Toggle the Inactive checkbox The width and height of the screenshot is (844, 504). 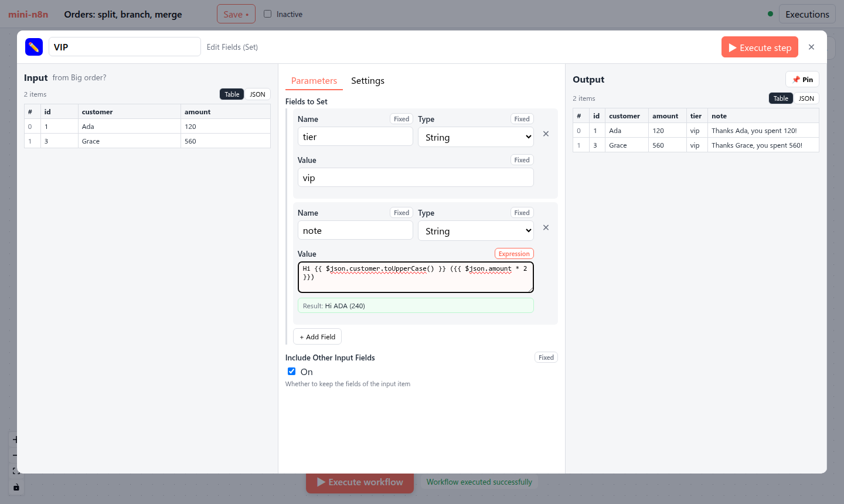pos(267,14)
